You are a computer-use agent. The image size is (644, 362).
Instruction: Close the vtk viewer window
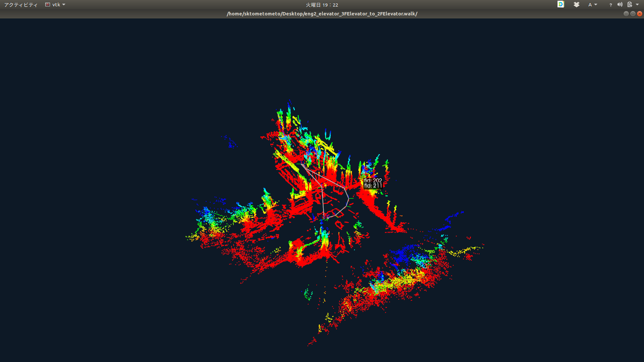[640, 14]
